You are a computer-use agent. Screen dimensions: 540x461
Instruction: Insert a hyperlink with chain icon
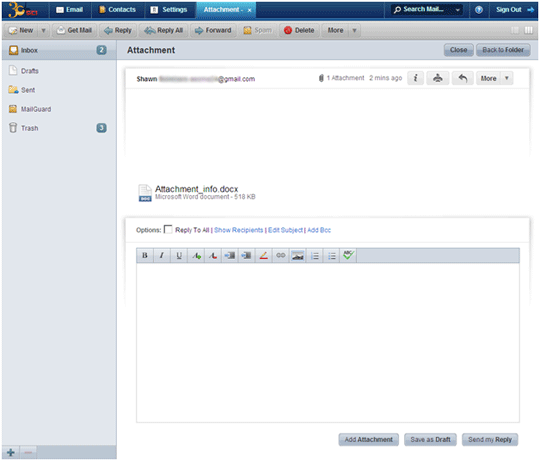pos(281,255)
